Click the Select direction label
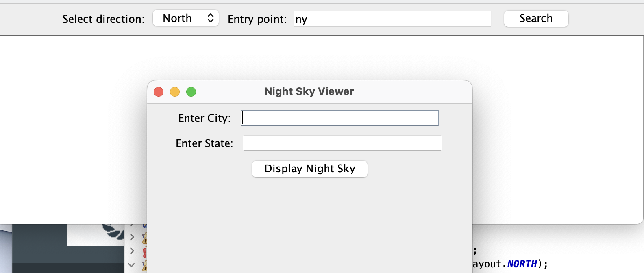 click(x=103, y=19)
